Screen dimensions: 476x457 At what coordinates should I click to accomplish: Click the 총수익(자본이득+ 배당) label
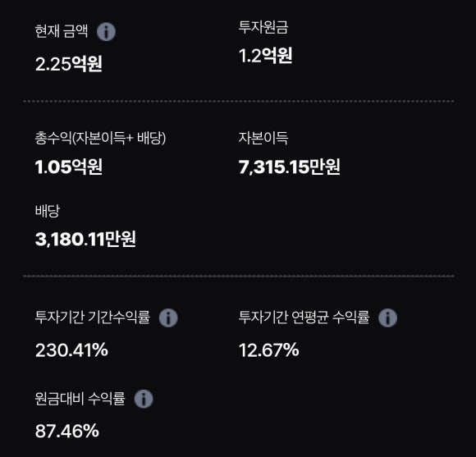point(100,139)
